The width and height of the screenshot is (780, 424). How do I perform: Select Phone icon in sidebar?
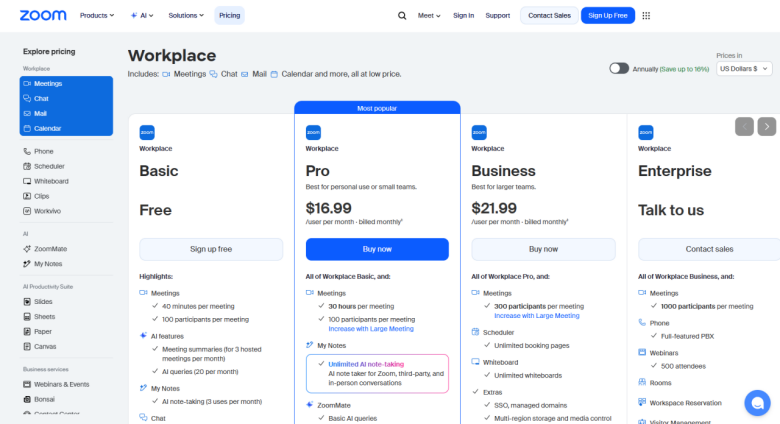[27, 151]
